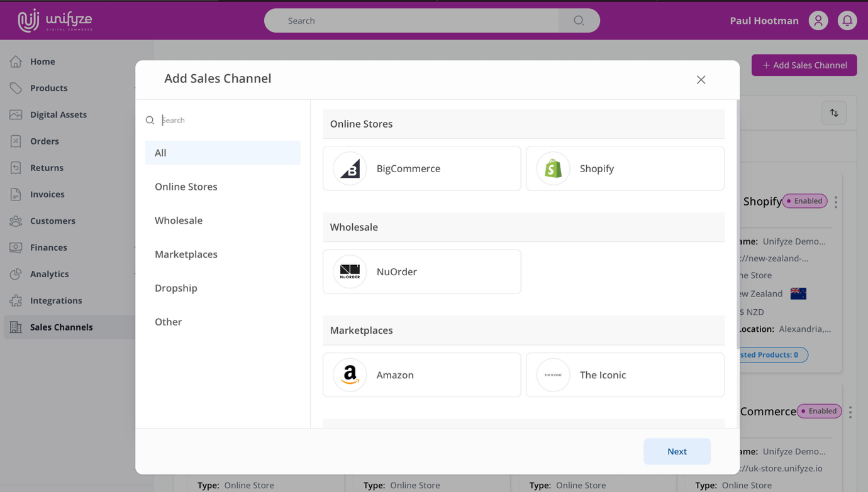Select the Wholesale category filter
This screenshot has height=492, width=868.
(223, 221)
